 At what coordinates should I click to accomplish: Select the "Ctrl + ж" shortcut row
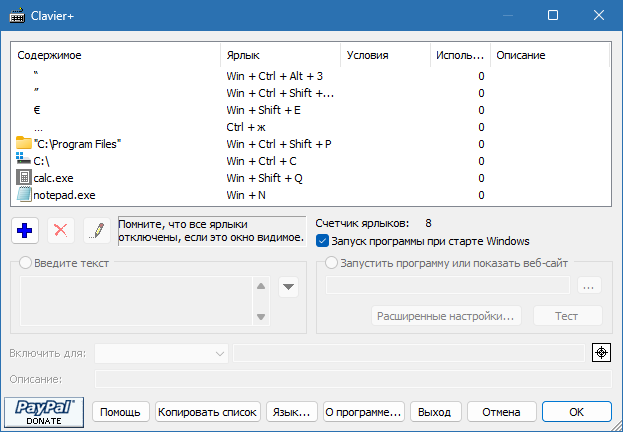[311, 127]
